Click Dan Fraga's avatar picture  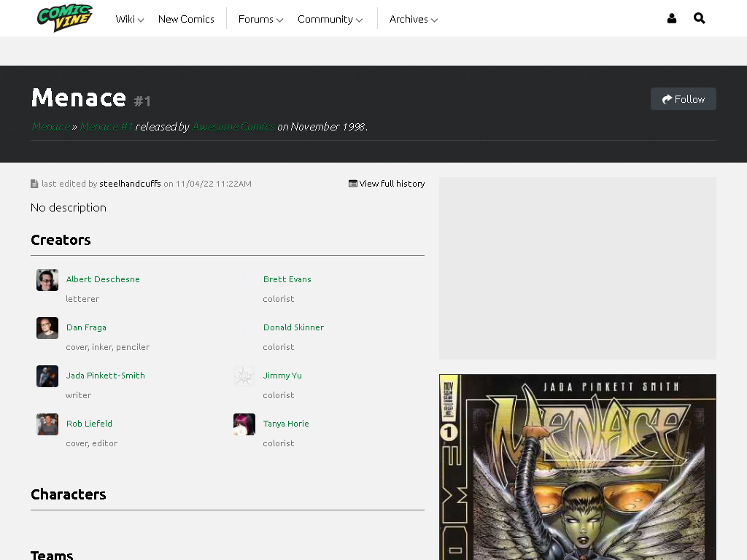click(47, 328)
